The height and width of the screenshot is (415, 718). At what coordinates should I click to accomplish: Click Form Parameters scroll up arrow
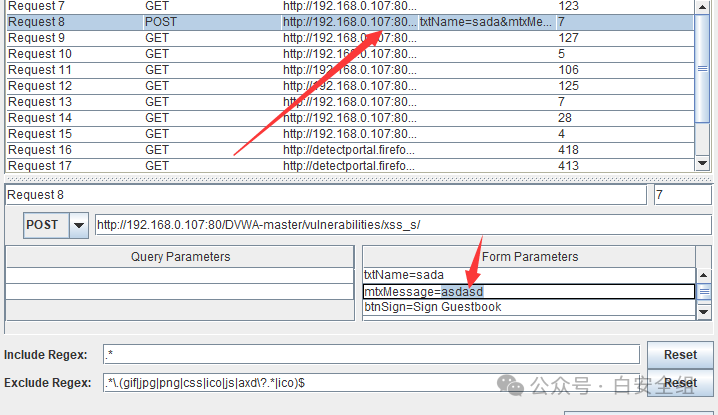click(703, 275)
